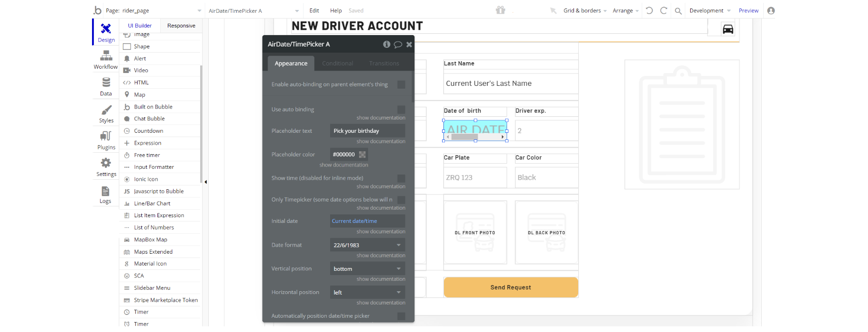Viewport: 868px width, 332px height.
Task: Select the DL BACK PHOTO uploader
Action: pyautogui.click(x=546, y=232)
